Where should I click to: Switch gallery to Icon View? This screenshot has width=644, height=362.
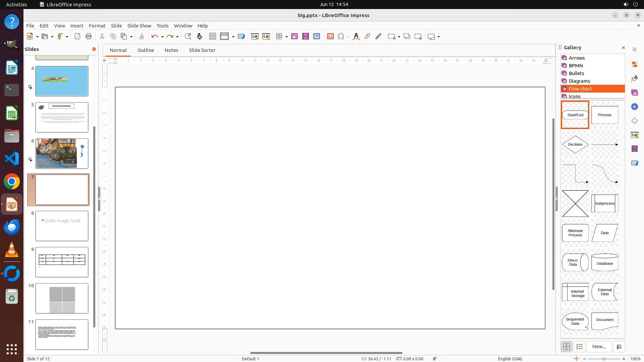point(567,347)
